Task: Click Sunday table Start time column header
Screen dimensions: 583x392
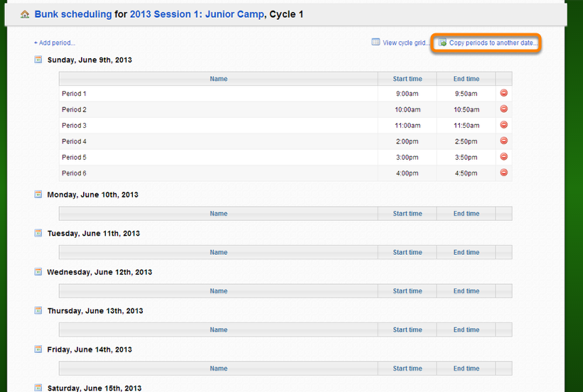Action: [x=407, y=79]
